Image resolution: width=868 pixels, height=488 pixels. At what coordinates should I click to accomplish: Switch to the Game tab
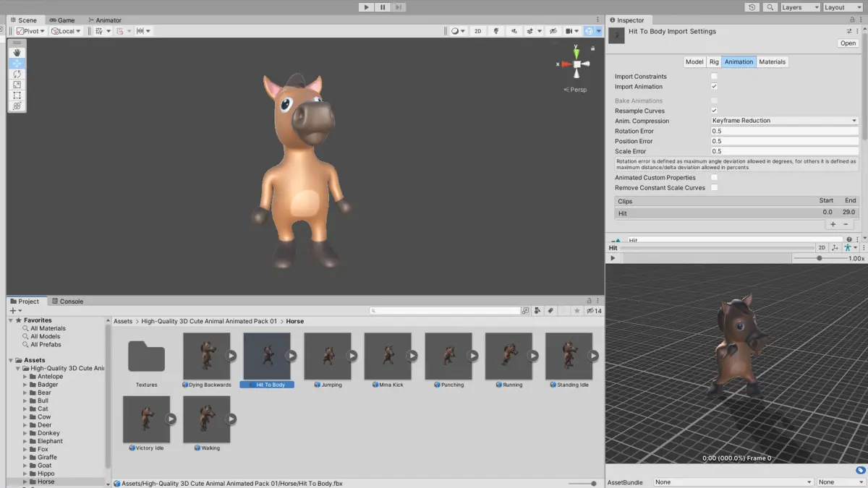62,20
